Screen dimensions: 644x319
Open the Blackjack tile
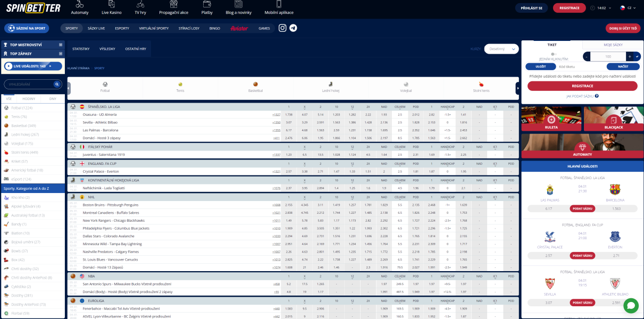[613, 120]
